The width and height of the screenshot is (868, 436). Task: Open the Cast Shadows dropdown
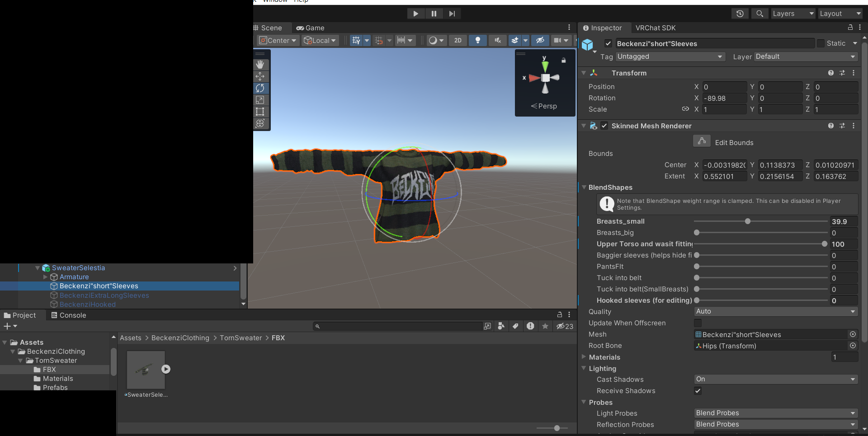pos(776,379)
